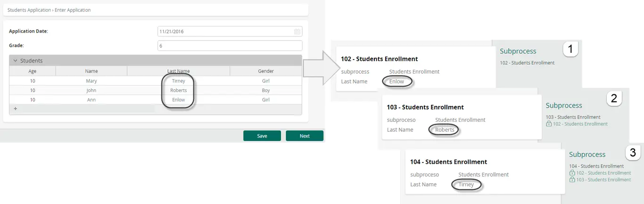Click the Save button

[x=262, y=136]
